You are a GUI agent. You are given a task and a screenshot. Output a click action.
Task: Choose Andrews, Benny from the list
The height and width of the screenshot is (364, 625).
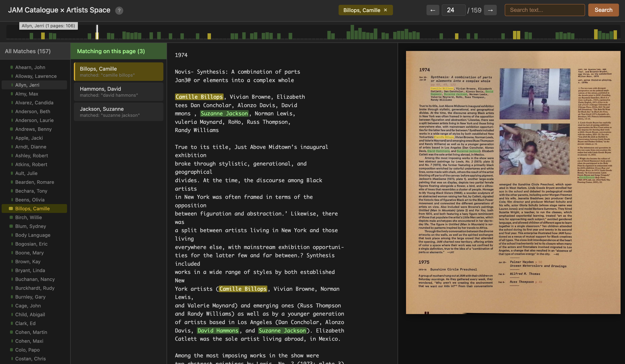(x=33, y=129)
